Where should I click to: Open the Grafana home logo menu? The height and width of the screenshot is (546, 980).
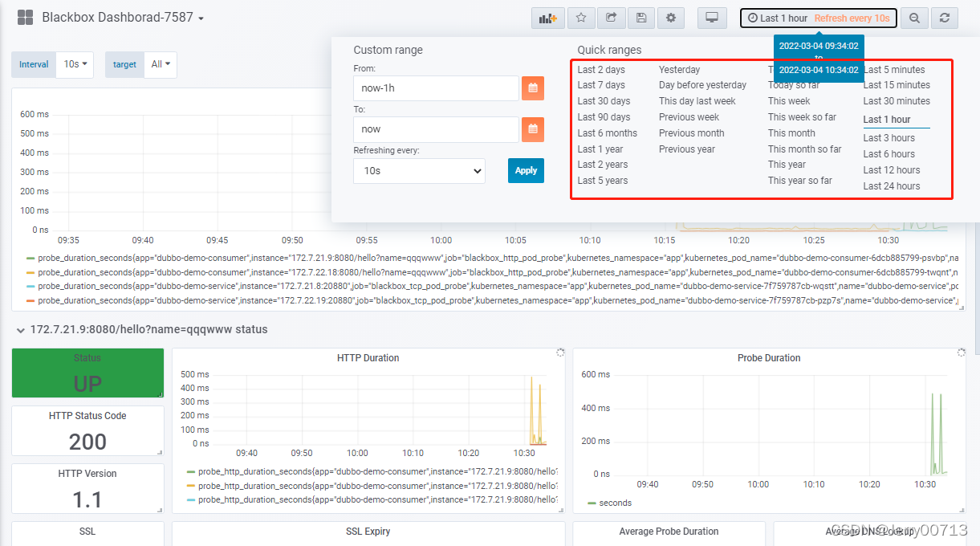(25, 17)
